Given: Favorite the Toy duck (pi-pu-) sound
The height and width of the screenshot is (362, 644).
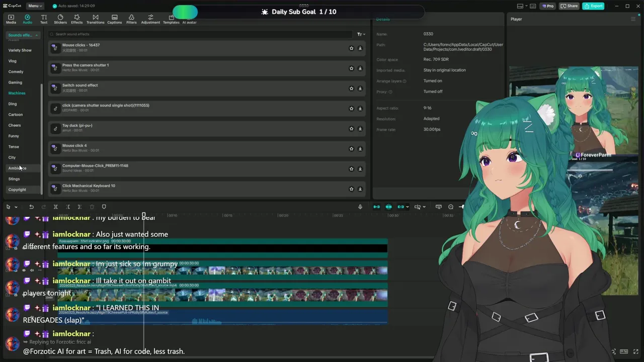Looking at the screenshot, I should pos(352,129).
